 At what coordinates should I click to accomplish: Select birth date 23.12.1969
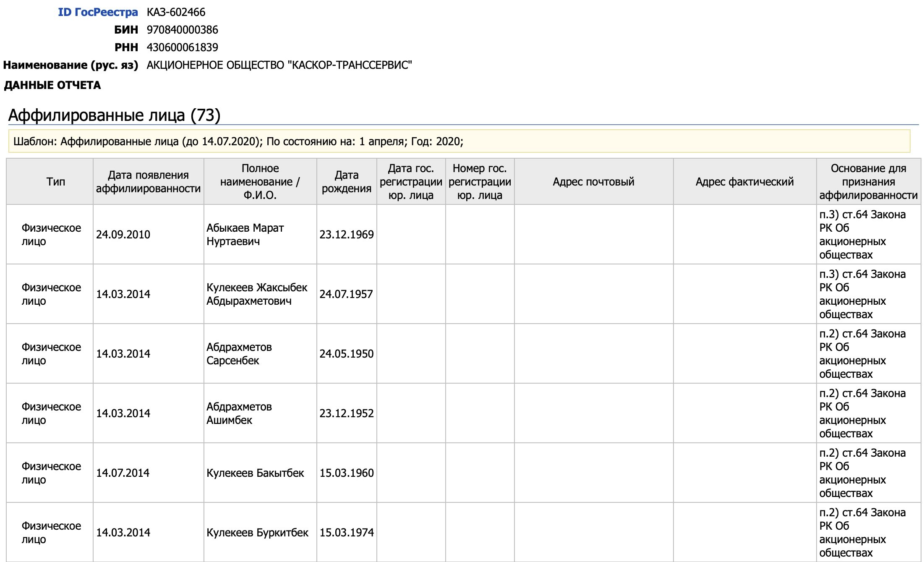point(347,235)
